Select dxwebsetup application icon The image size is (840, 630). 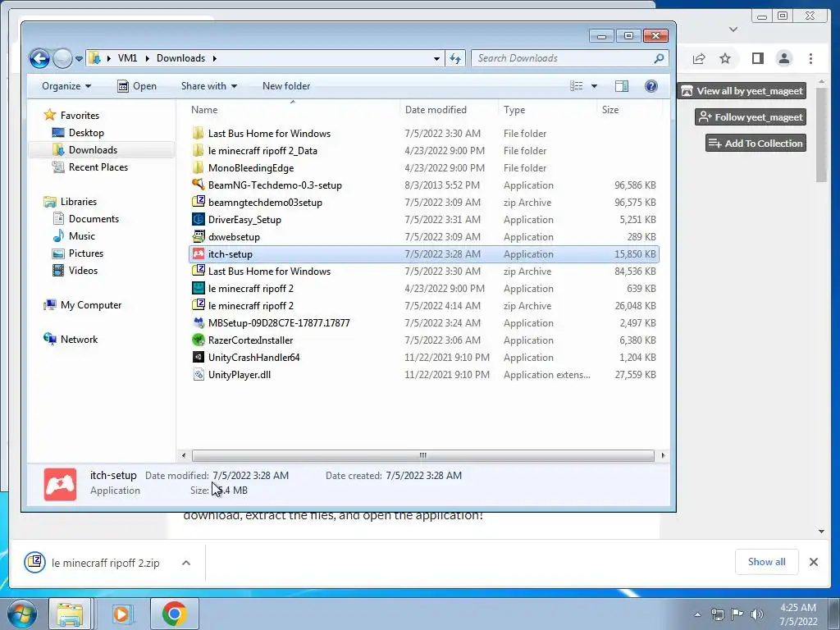199,236
